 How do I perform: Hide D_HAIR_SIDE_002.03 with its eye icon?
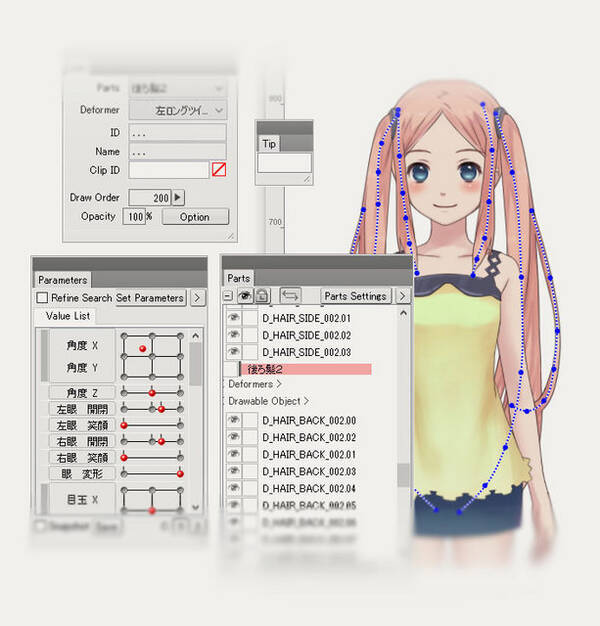234,352
